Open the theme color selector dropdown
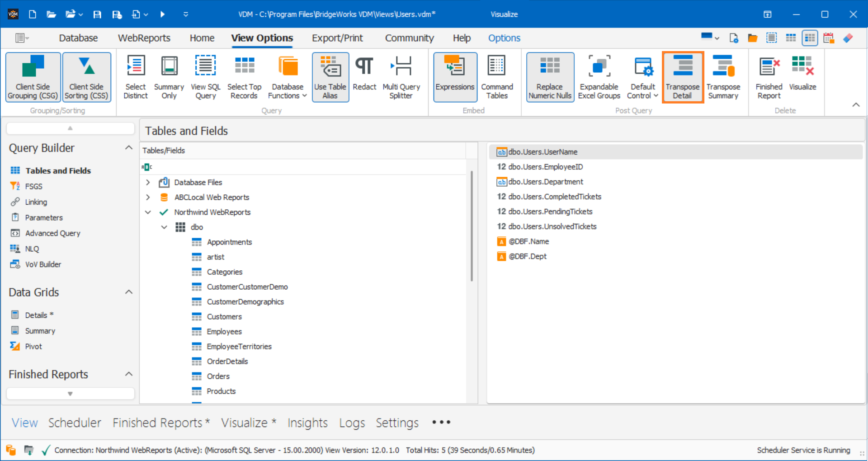Image resolution: width=868 pixels, height=461 pixels. (710, 38)
